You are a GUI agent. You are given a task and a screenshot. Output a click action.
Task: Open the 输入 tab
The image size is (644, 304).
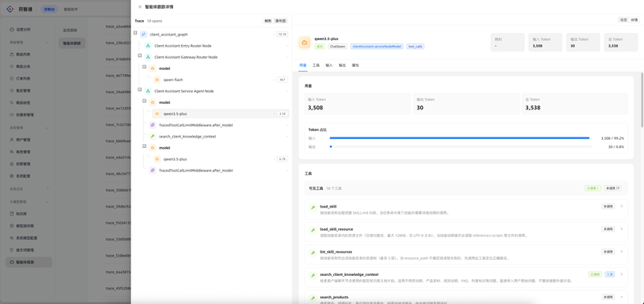tap(329, 65)
